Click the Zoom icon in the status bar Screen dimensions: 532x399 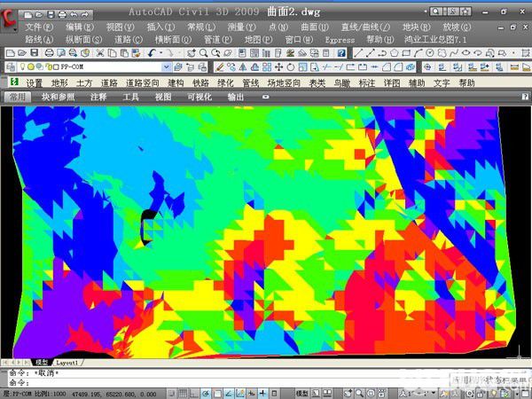click(360, 393)
